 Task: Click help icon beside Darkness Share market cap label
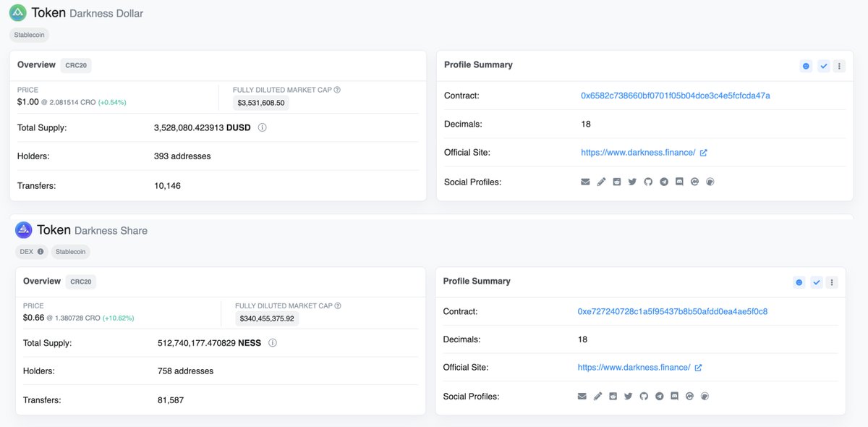[x=338, y=305]
